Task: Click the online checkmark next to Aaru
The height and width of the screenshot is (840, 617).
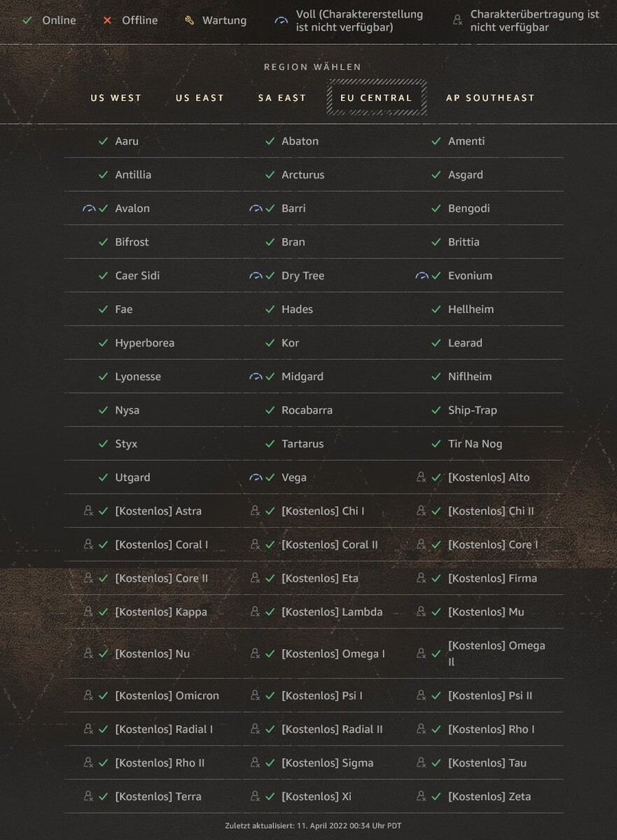Action: pyautogui.click(x=104, y=141)
